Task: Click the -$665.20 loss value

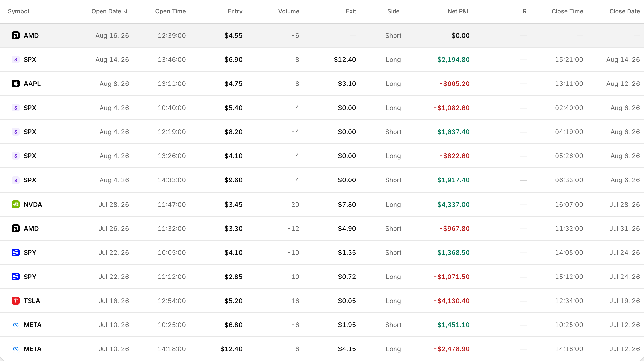Action: [454, 84]
